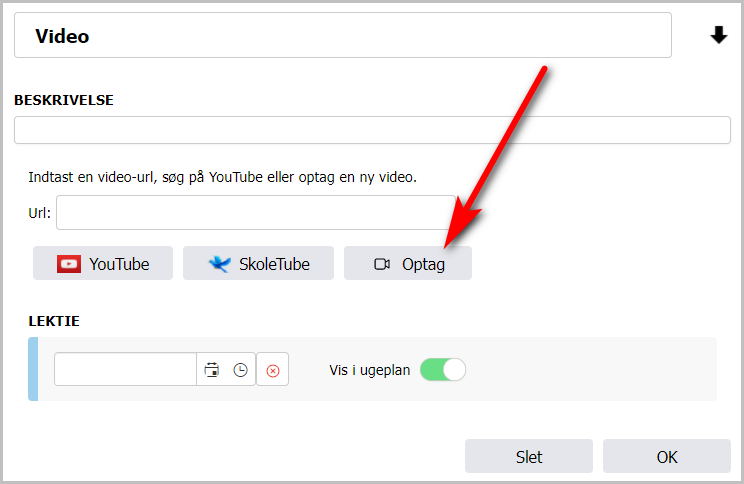Delete the video with Slet button
This screenshot has width=744, height=484.
pos(529,456)
